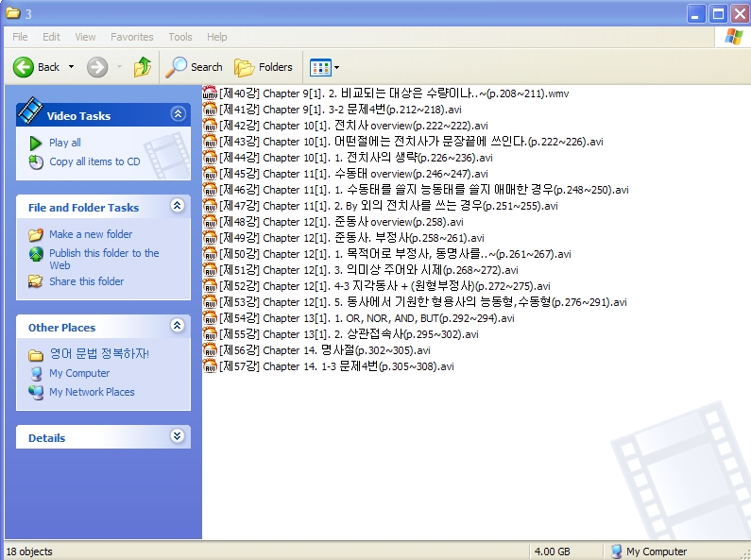This screenshot has width=751, height=560.
Task: Click the new folder icon in tasks
Action: coord(36,234)
